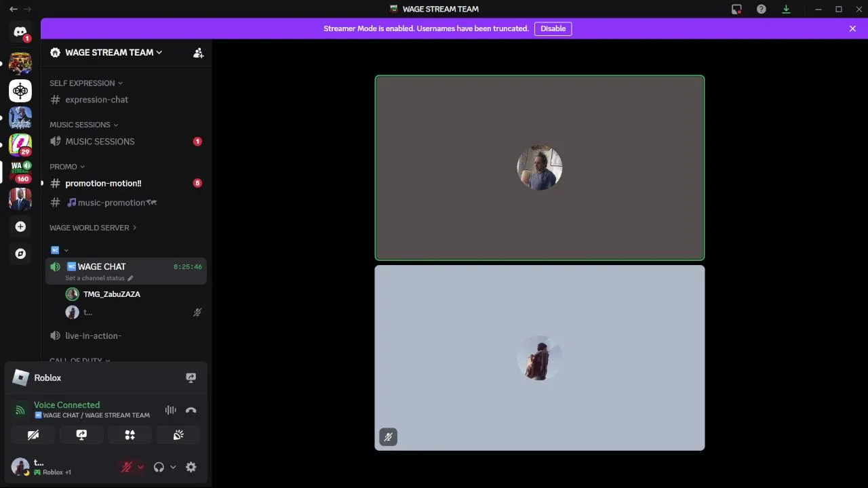This screenshot has width=868, height=488.
Task: Collapse MUSIC SESSIONS category
Action: (x=83, y=125)
